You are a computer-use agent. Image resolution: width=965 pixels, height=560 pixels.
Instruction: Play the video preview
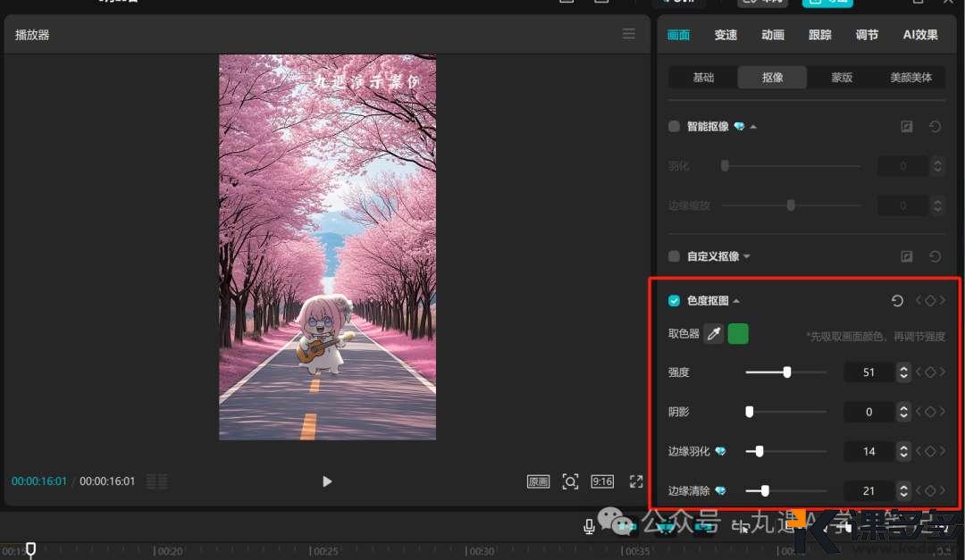pyautogui.click(x=327, y=481)
